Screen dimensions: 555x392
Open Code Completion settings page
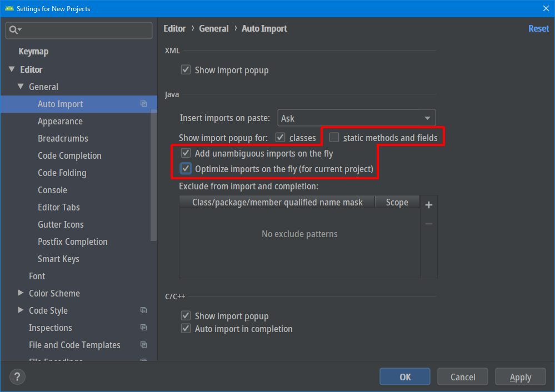coord(70,155)
